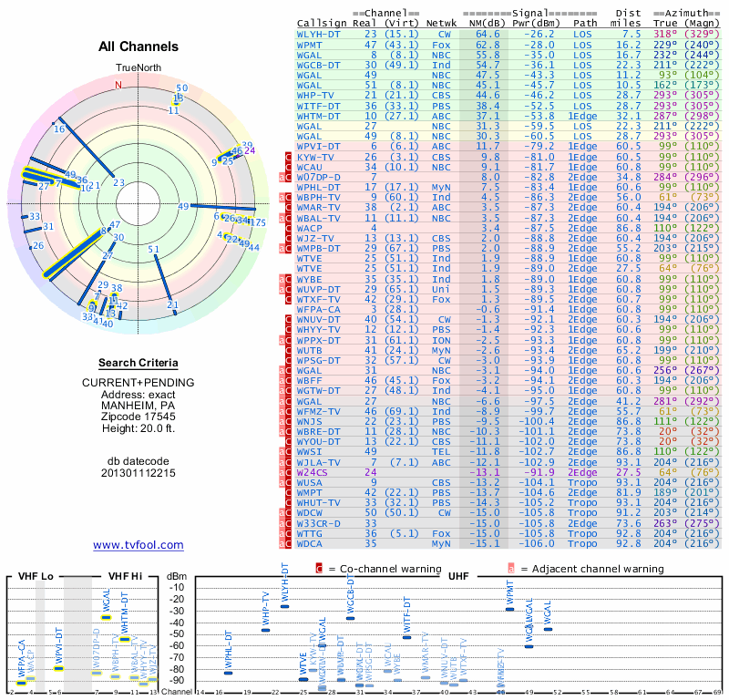Click the red co-channel warning legend icon

click(319, 569)
